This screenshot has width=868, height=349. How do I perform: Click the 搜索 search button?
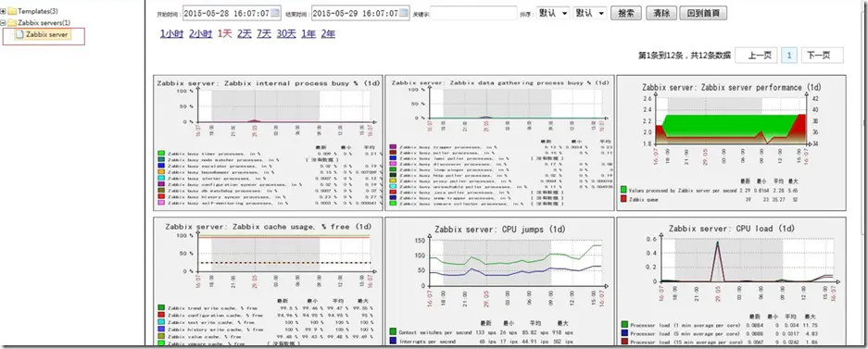(626, 13)
